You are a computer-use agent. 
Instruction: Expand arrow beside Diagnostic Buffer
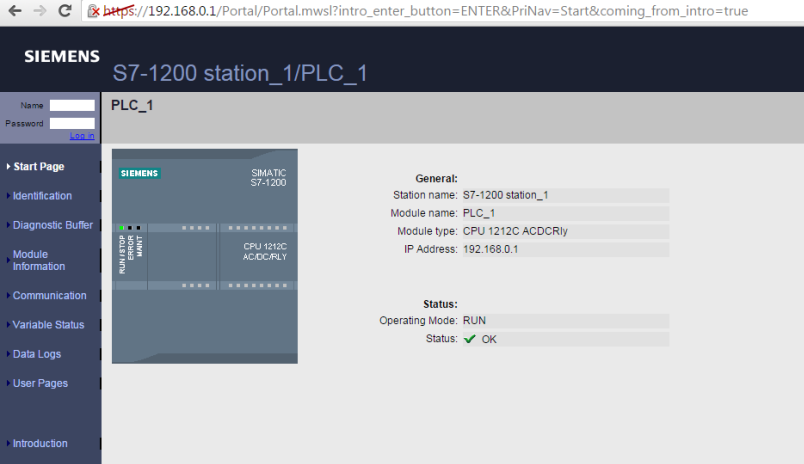(8, 225)
